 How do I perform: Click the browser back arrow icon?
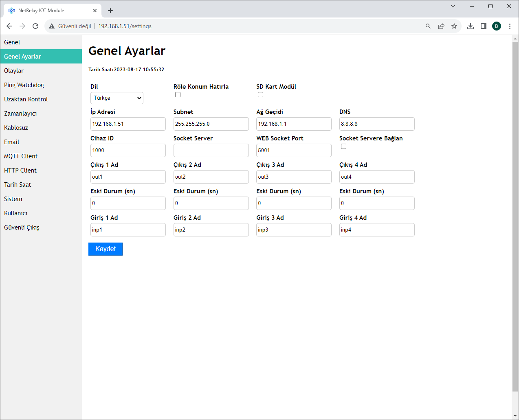(9, 26)
